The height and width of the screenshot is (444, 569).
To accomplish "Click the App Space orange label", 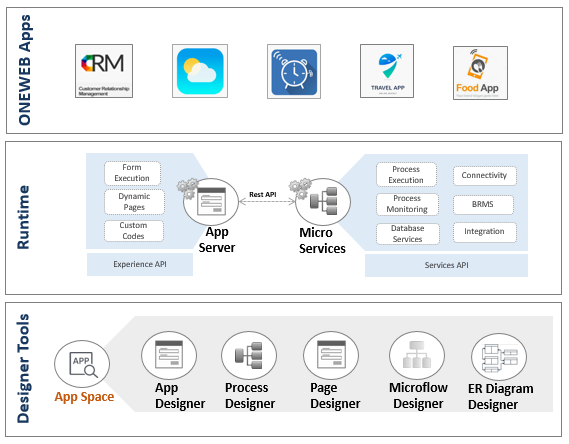I will click(84, 397).
